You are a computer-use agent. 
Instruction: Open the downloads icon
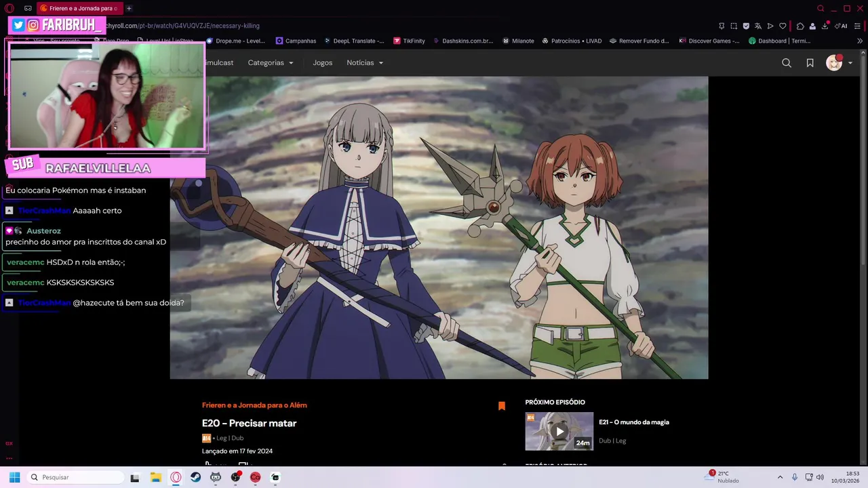pos(825,26)
